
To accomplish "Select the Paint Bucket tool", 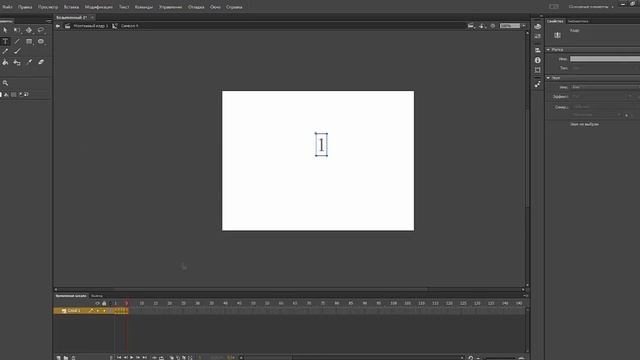I will pyautogui.click(x=5, y=62).
